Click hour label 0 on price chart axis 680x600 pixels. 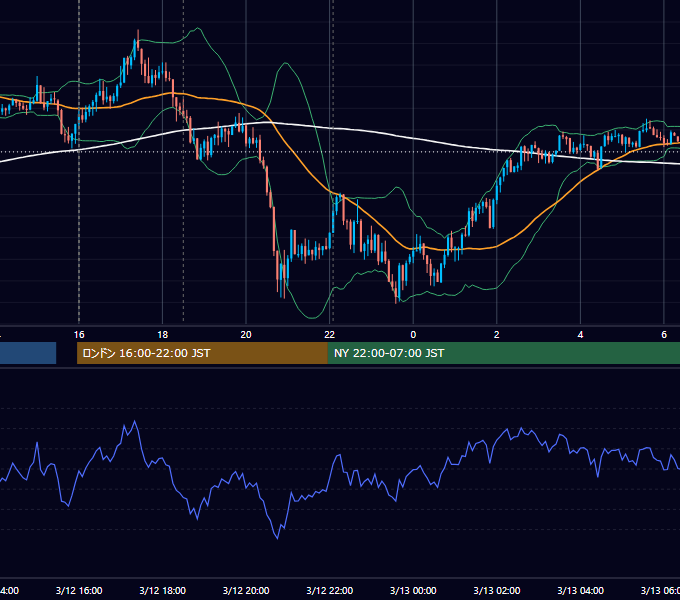coord(413,335)
